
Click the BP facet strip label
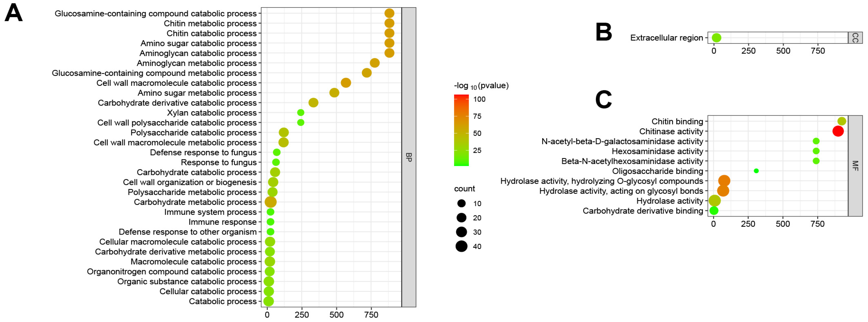point(409,157)
